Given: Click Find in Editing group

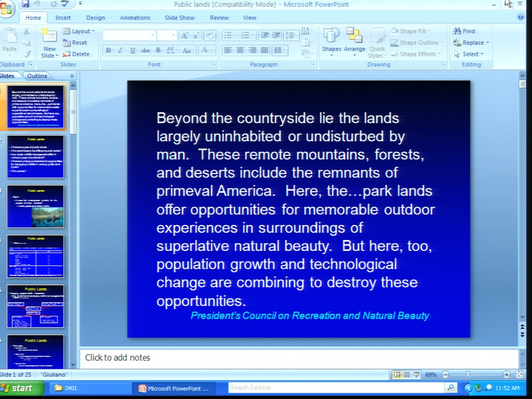Looking at the screenshot, I should tap(464, 31).
